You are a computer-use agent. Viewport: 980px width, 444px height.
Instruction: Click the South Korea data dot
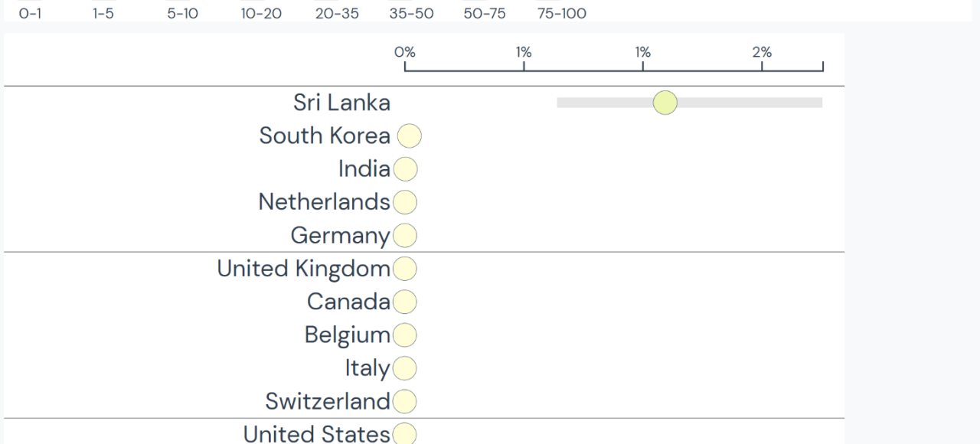tap(410, 136)
